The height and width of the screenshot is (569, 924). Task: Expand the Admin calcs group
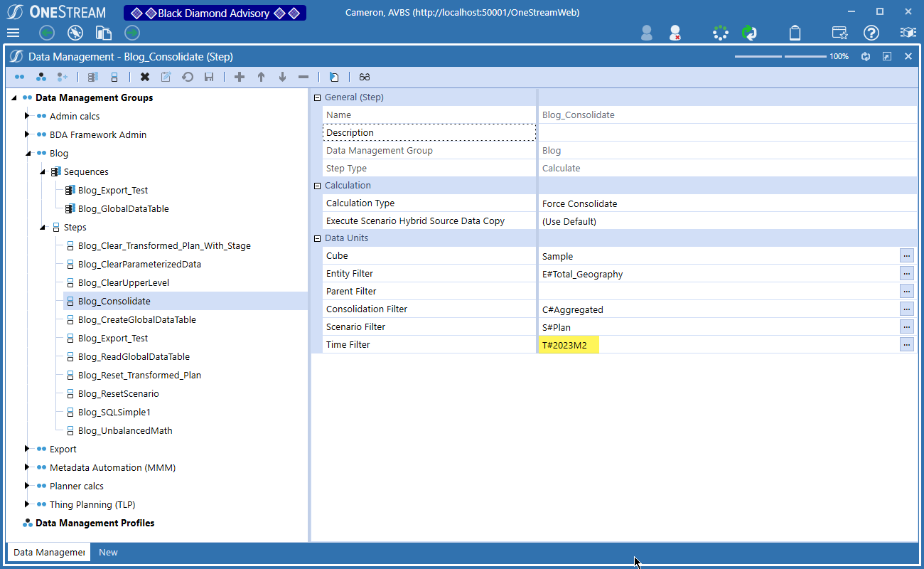27,116
